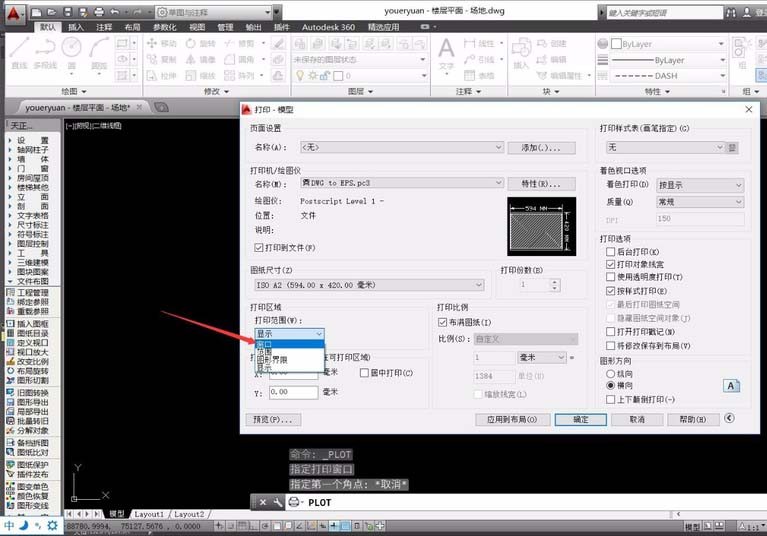Select the Circle tool in the draw panel

coord(71,53)
